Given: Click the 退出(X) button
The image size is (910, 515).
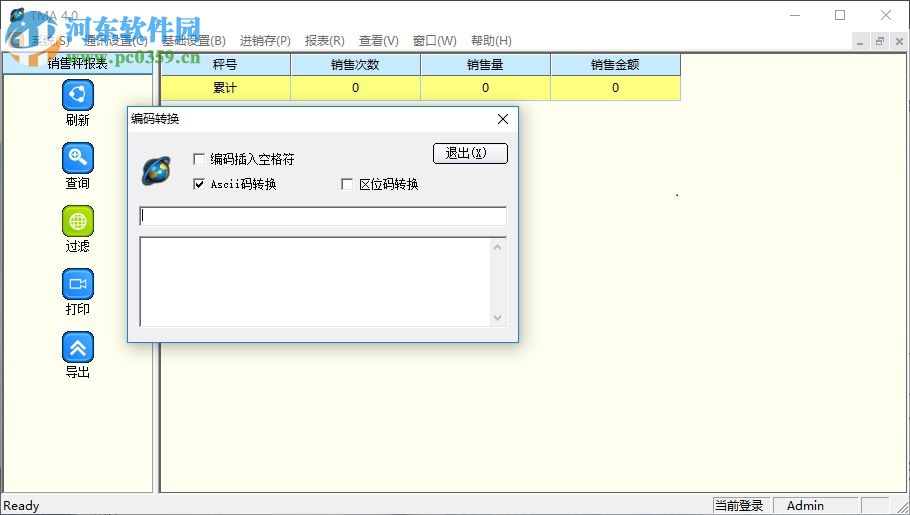Looking at the screenshot, I should [x=470, y=153].
